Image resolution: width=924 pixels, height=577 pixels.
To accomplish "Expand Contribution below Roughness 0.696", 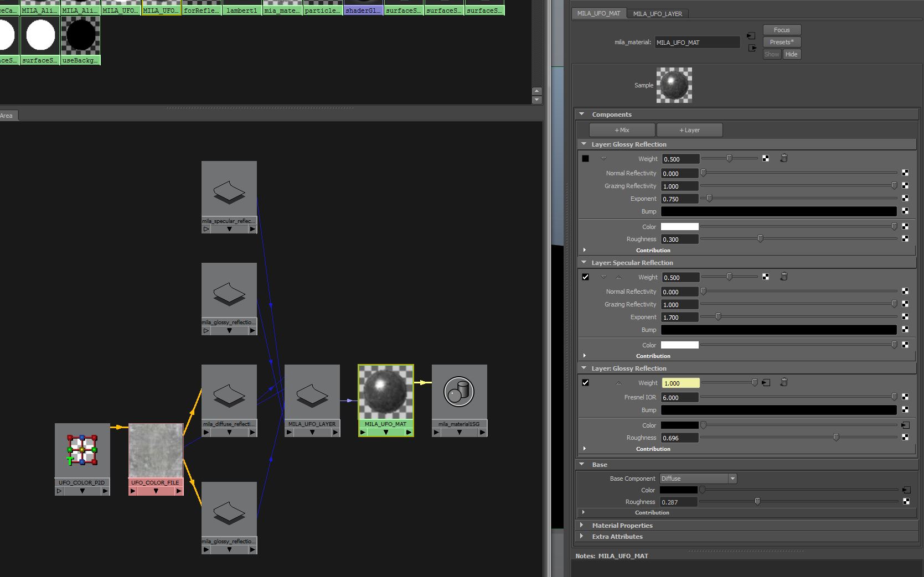I will 585,449.
